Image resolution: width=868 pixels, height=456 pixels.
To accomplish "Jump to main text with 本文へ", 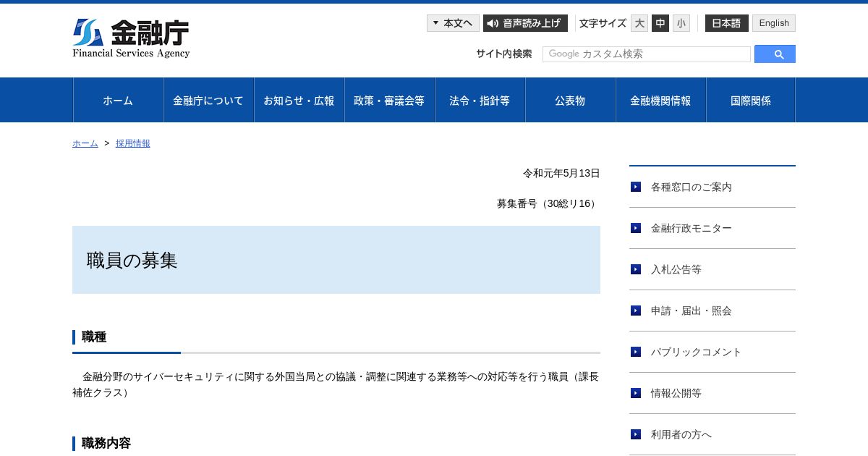I will (453, 23).
